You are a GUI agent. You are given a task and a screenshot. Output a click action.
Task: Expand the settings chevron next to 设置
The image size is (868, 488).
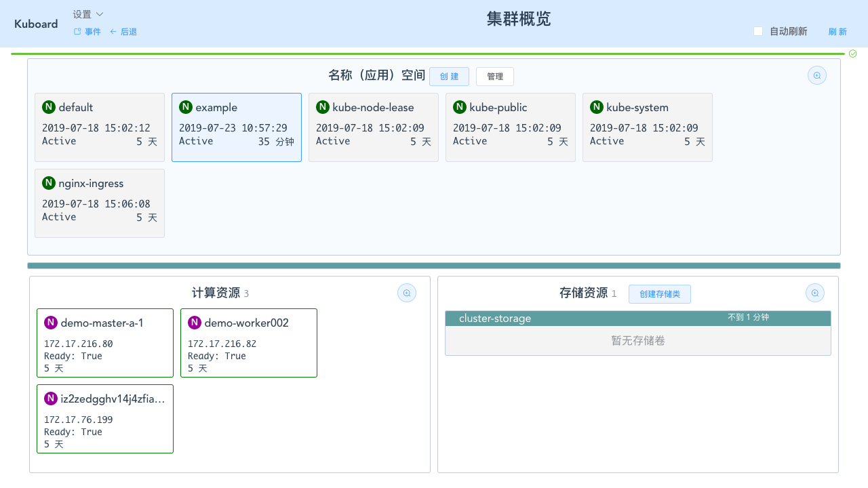pos(99,14)
